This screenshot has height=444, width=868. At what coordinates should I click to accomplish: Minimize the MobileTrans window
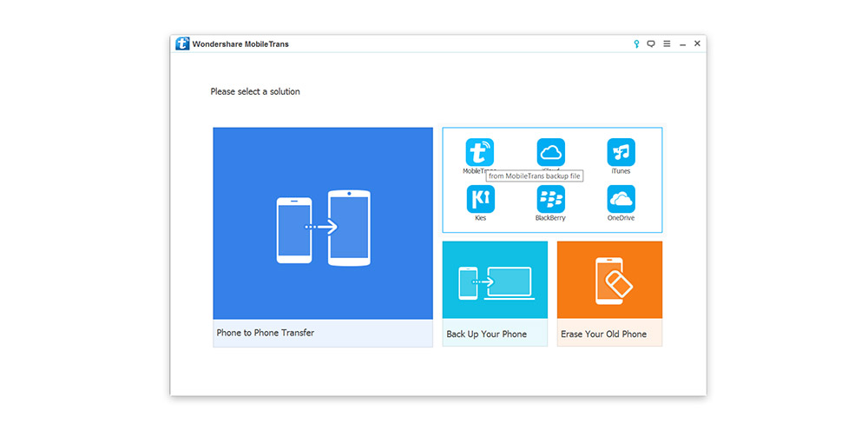point(682,44)
